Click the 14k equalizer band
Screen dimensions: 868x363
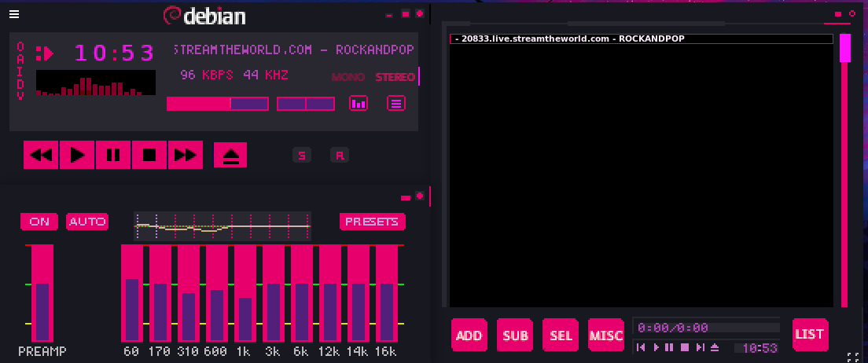click(x=359, y=293)
